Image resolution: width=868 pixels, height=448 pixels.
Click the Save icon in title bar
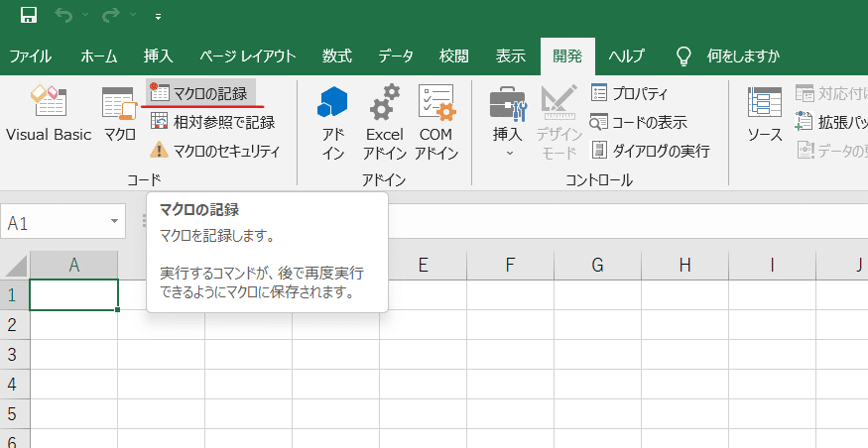coord(29,16)
